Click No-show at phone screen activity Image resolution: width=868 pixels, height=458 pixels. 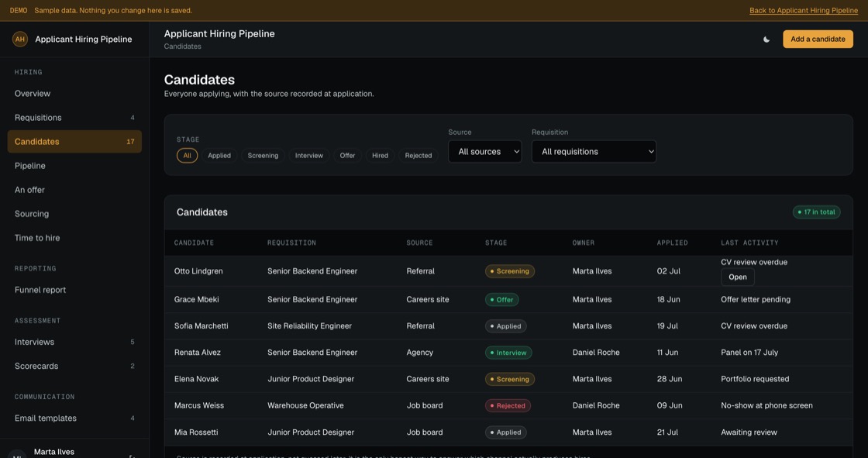[x=766, y=406]
